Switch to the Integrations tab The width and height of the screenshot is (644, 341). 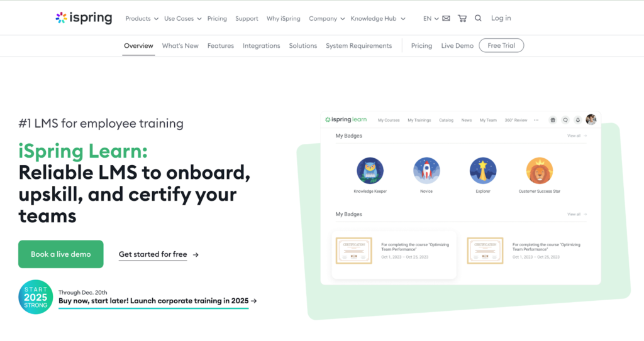(x=261, y=46)
